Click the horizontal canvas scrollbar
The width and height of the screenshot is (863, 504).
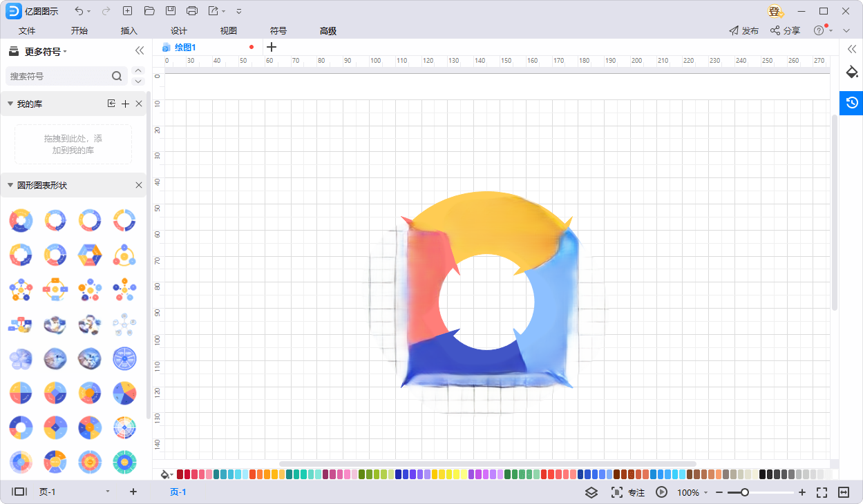coord(488,464)
